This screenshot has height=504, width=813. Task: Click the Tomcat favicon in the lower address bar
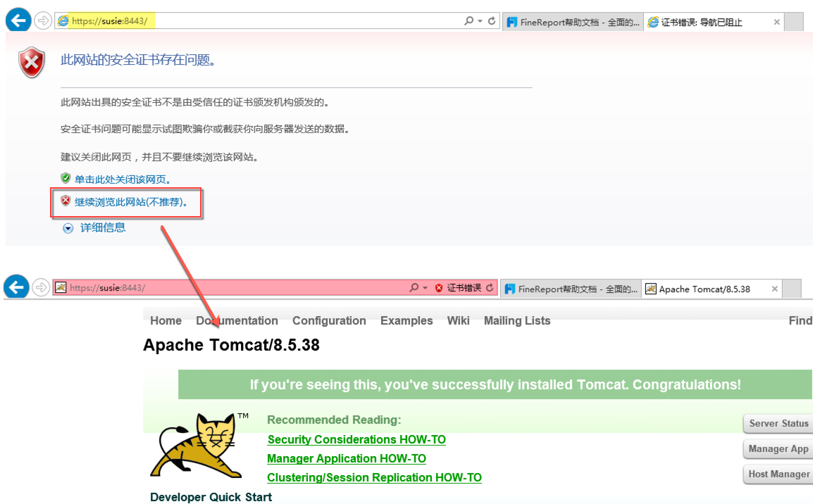coord(61,287)
